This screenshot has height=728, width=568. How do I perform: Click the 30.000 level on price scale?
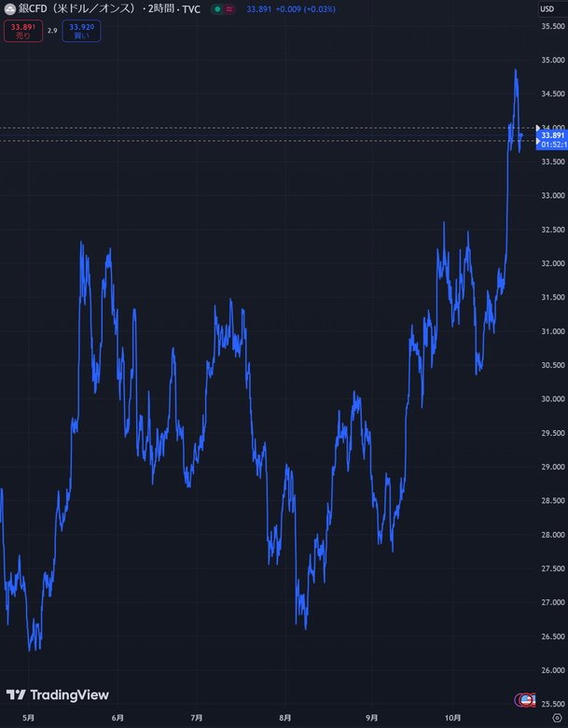[551, 399]
